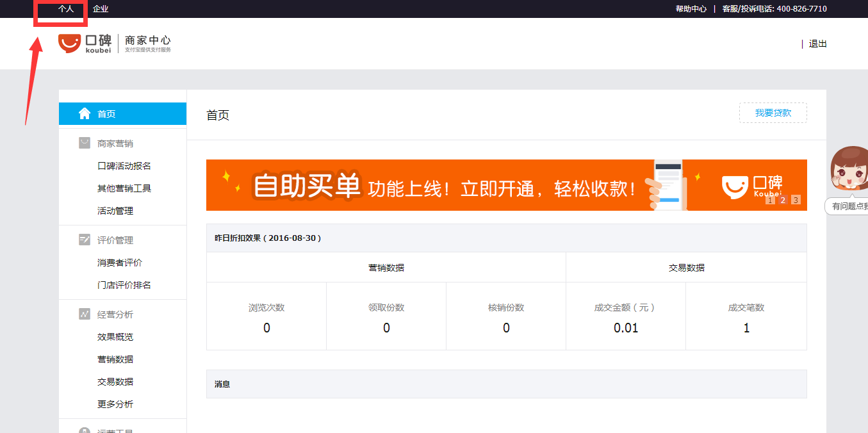The width and height of the screenshot is (868, 433).
Task: Click the 商家营销 shopping bag icon
Action: click(x=85, y=143)
